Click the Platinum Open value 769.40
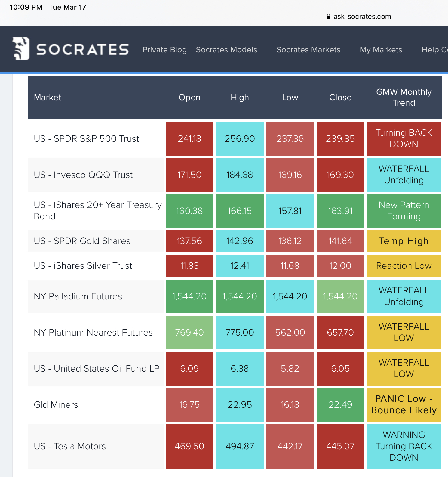 pyautogui.click(x=189, y=333)
